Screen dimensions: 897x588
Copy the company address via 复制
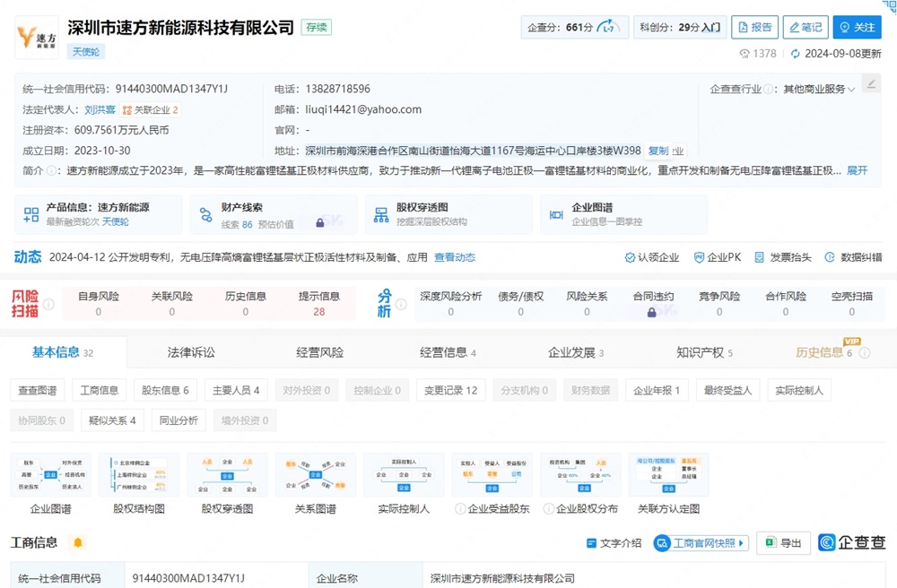(x=660, y=151)
